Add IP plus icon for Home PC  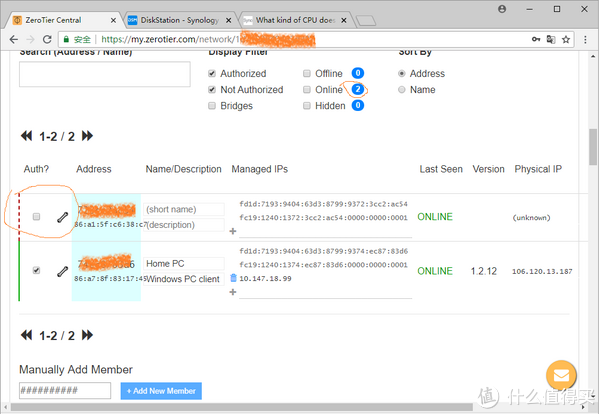pyautogui.click(x=233, y=292)
